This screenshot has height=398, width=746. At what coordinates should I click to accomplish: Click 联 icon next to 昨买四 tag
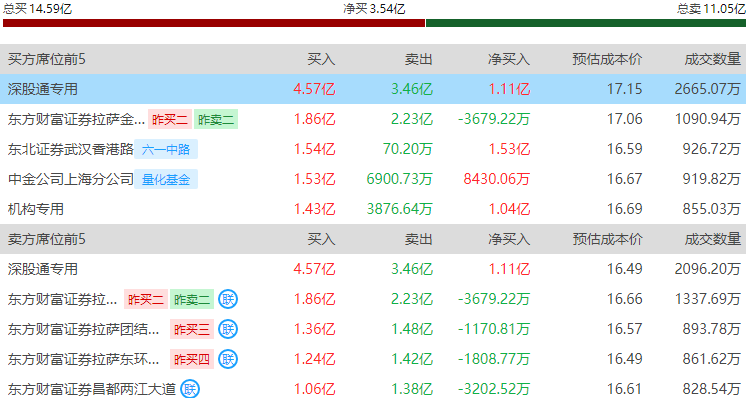228,359
